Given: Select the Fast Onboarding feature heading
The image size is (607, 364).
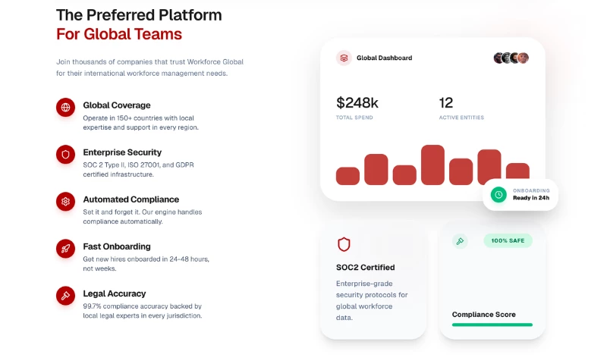Looking at the screenshot, I should tap(117, 246).
